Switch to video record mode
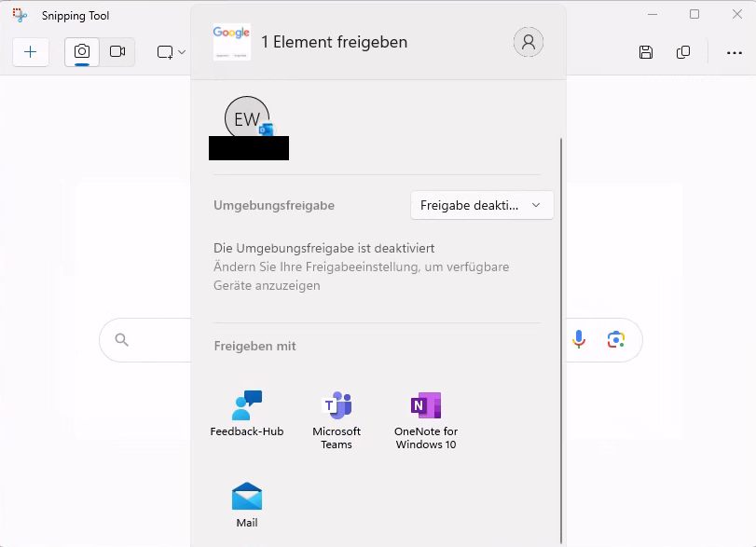This screenshot has width=756, height=547. [x=117, y=51]
